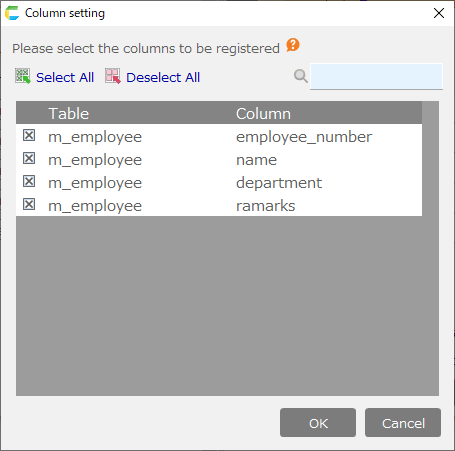Toggle the department column checkbox
455x451 pixels.
tap(29, 181)
